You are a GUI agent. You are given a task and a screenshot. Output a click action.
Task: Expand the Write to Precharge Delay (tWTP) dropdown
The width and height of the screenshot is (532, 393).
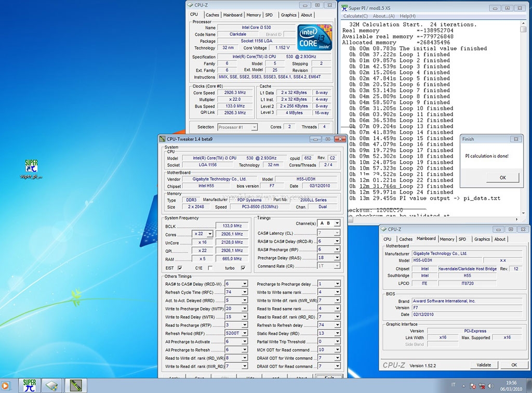pyautogui.click(x=244, y=308)
